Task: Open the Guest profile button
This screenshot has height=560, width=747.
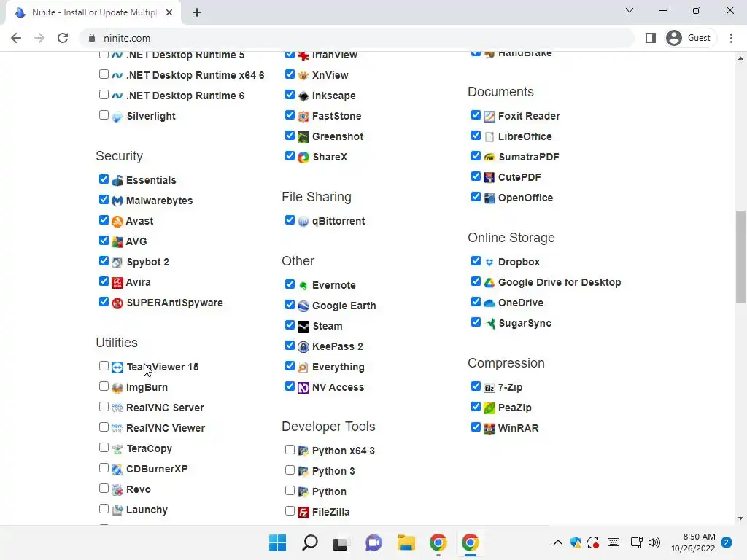Action: pos(689,38)
